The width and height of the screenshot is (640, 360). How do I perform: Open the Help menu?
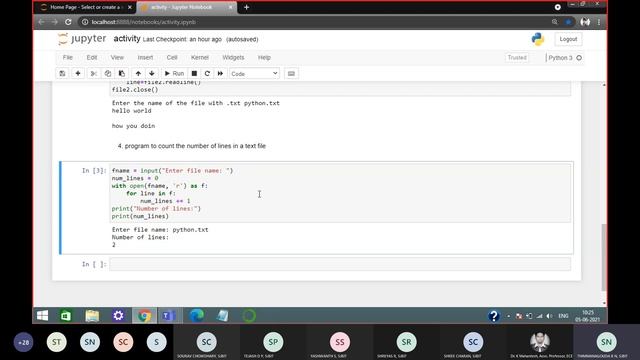coord(264,58)
